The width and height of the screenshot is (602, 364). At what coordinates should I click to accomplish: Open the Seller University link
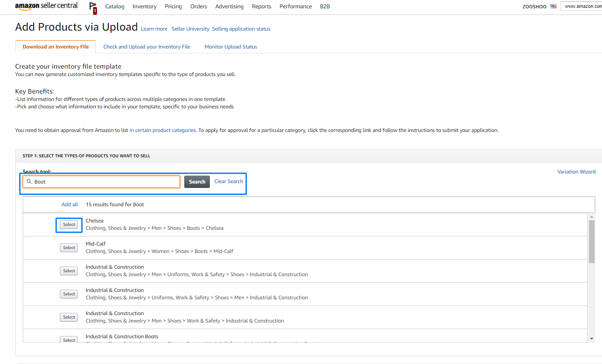[190, 28]
